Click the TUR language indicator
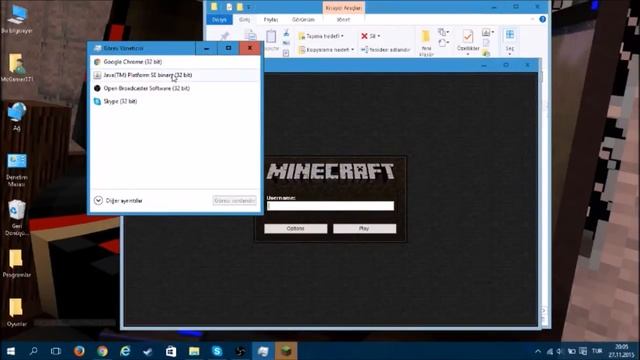640x360 pixels. tap(597, 351)
